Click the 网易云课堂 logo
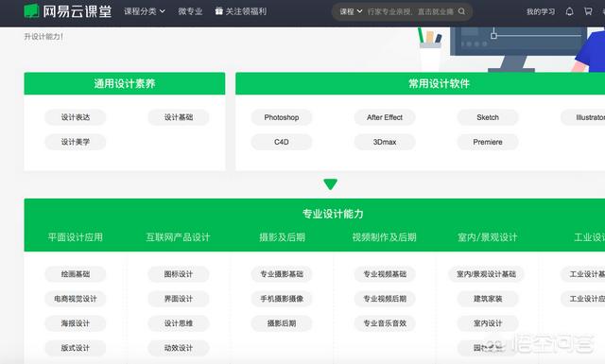Image resolution: width=605 pixels, height=364 pixels. tap(68, 11)
